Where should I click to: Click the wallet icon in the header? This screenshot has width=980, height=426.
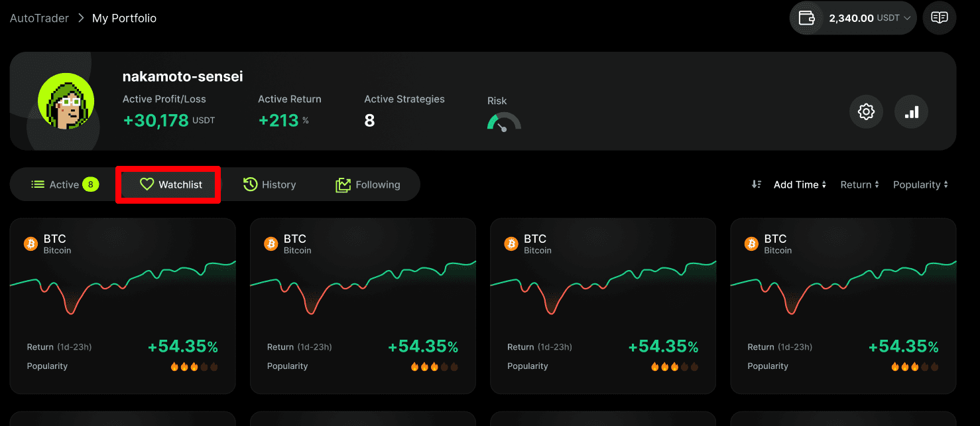point(806,18)
